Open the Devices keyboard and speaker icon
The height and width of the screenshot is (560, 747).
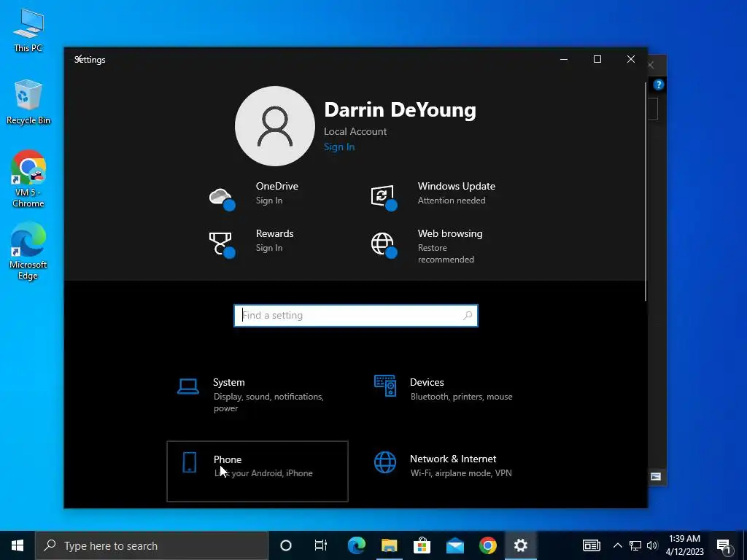pos(385,386)
